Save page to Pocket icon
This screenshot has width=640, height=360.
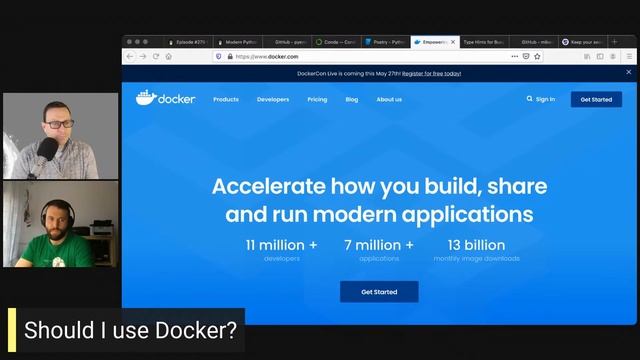526,56
